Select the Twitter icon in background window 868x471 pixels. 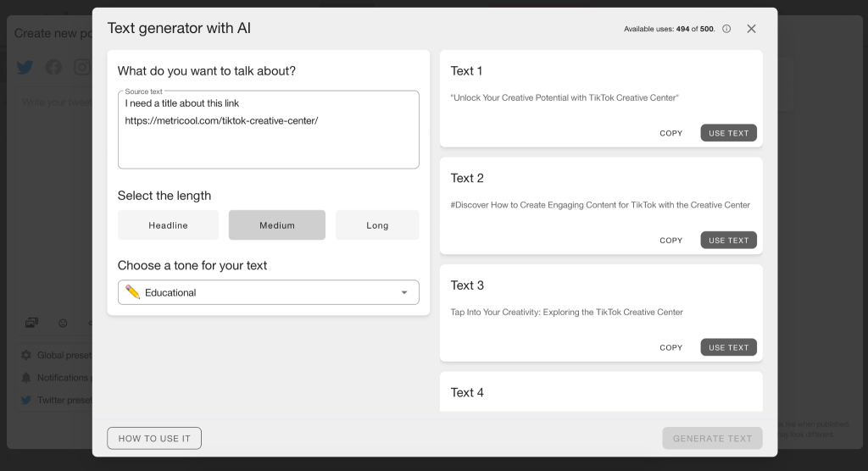tap(25, 68)
